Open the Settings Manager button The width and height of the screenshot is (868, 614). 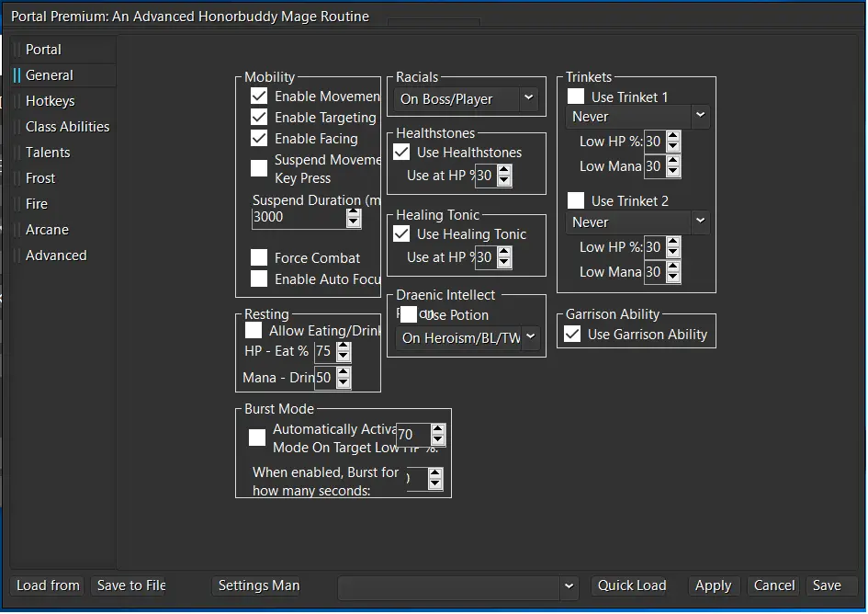[x=256, y=586]
